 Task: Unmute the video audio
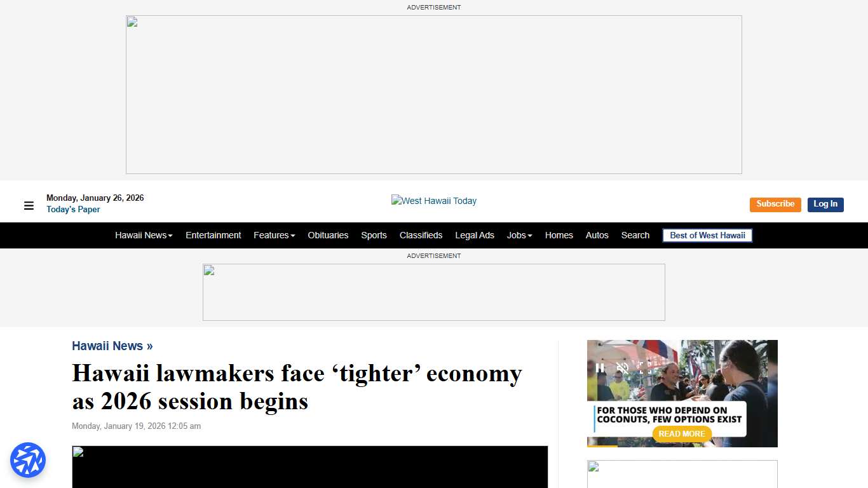622,367
